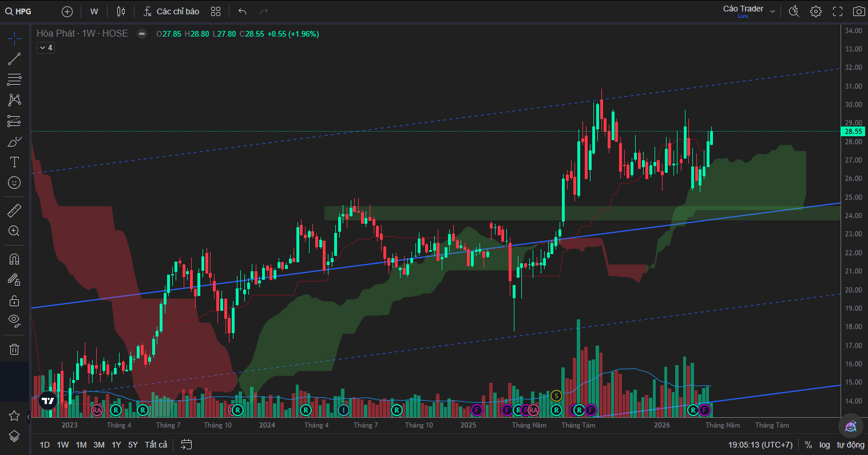Toggle magnet mode

14,259
